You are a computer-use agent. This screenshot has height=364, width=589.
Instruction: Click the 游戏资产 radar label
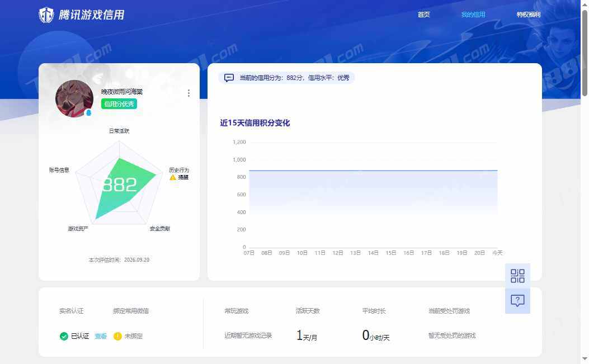[x=78, y=229]
